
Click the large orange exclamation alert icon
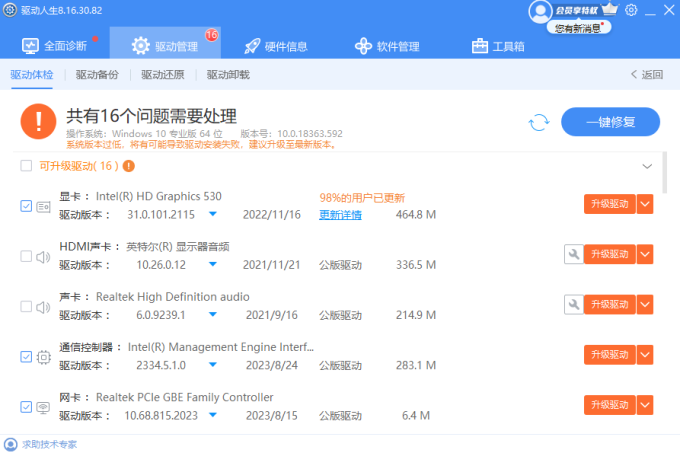[39, 121]
